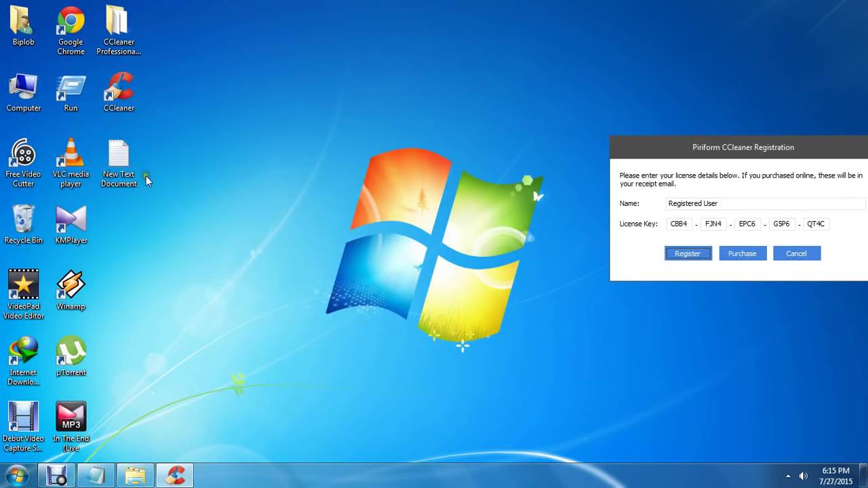This screenshot has height=488, width=868.
Task: Open the Biplob folder on the desktop
Action: click(23, 26)
